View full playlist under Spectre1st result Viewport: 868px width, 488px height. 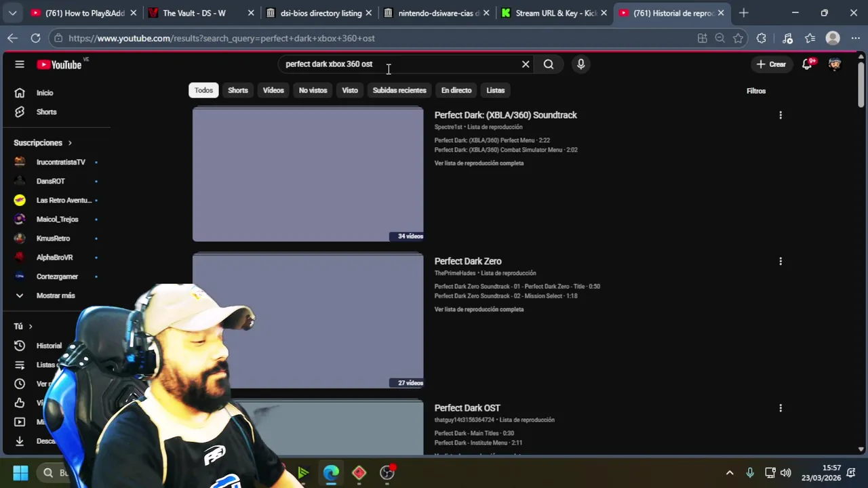point(479,163)
